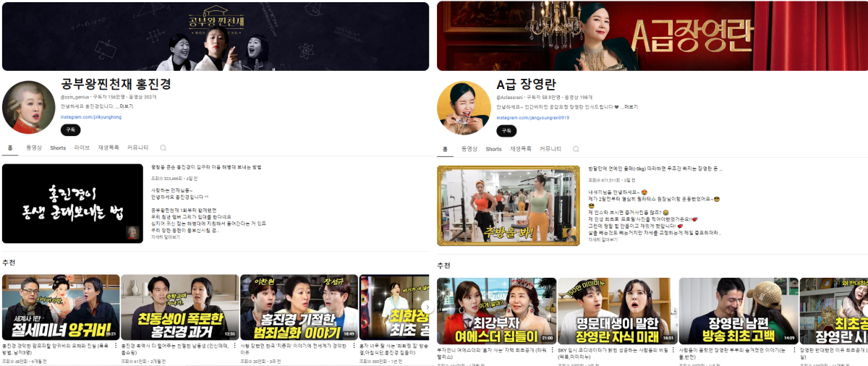Image resolution: width=868 pixels, height=366 pixels.
Task: Select 홈 tab on 홍진경 channel
Action: coord(10,148)
